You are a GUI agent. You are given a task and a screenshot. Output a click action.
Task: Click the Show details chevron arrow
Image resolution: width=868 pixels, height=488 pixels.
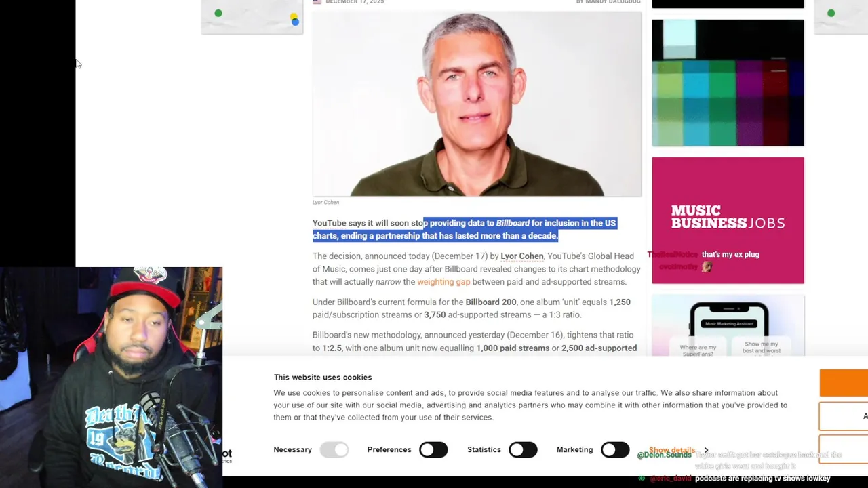click(706, 450)
